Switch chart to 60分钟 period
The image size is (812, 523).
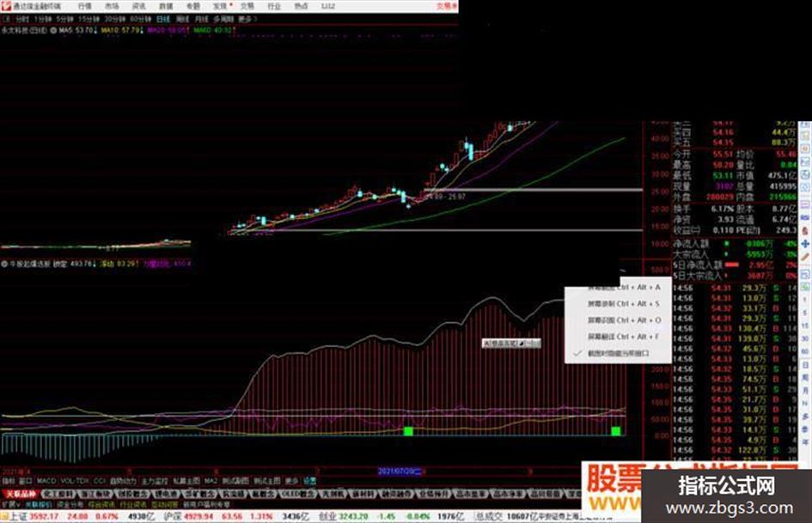140,19
